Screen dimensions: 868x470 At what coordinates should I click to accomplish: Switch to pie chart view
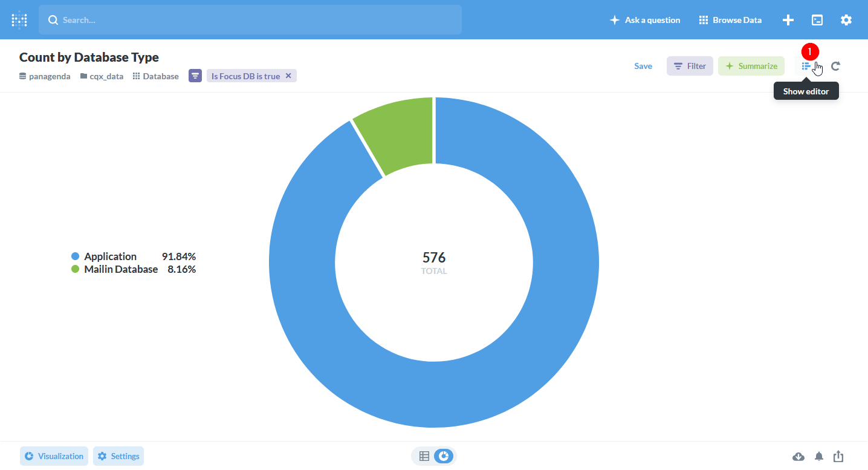point(444,456)
